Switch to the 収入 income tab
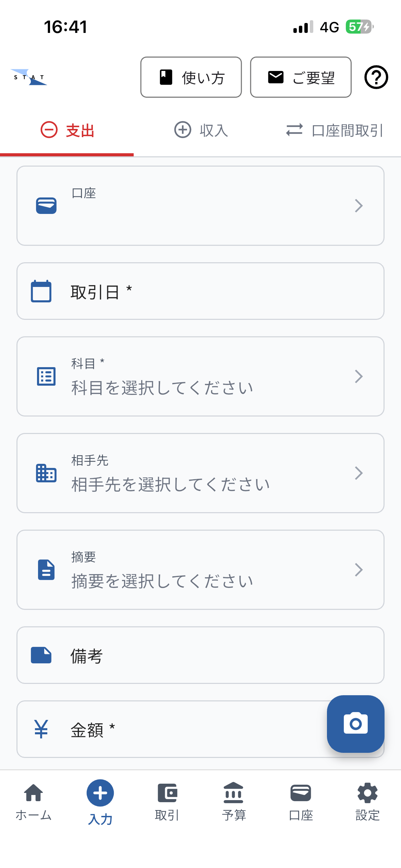This screenshot has height=868, width=401. 201,131
